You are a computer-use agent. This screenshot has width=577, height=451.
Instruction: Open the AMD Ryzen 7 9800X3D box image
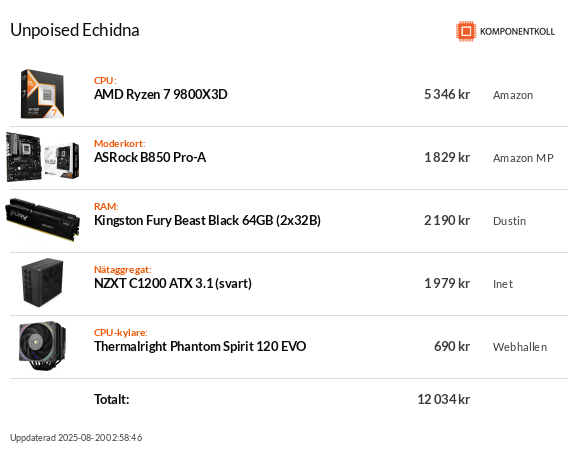pyautogui.click(x=42, y=94)
